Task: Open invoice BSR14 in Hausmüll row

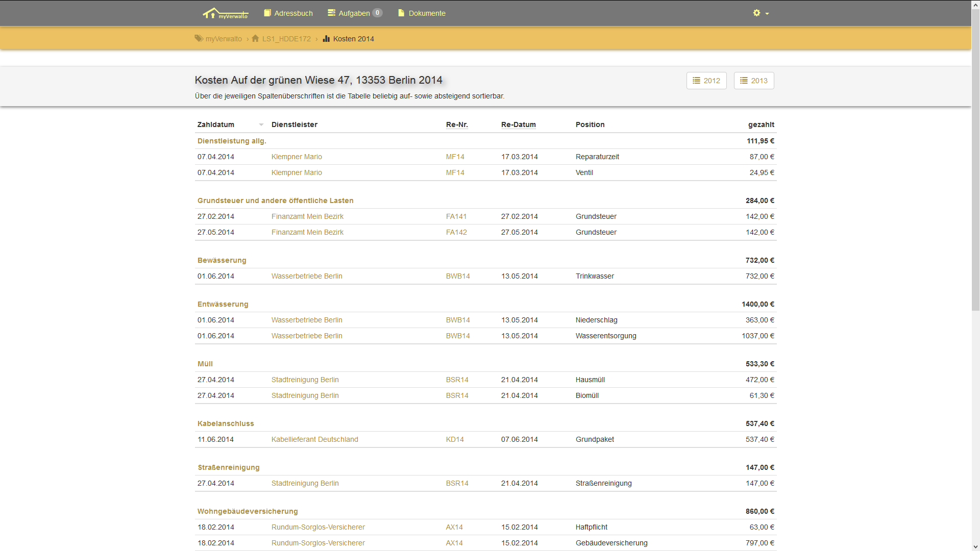Action: [457, 380]
